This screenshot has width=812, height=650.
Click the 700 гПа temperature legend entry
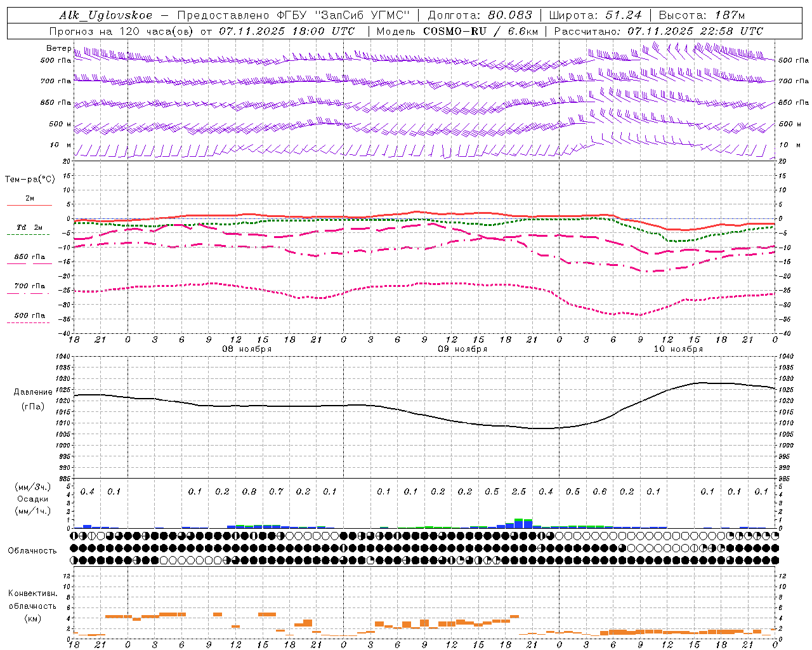click(30, 286)
